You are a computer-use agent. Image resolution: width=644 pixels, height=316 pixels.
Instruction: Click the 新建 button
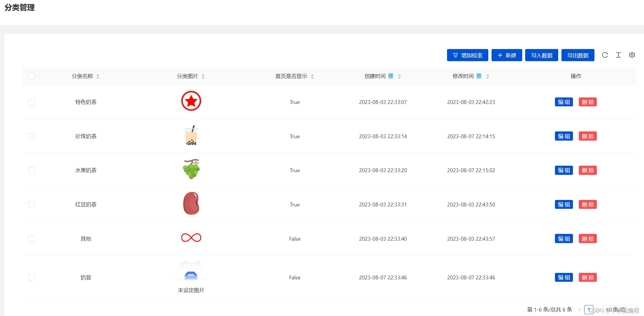point(507,55)
